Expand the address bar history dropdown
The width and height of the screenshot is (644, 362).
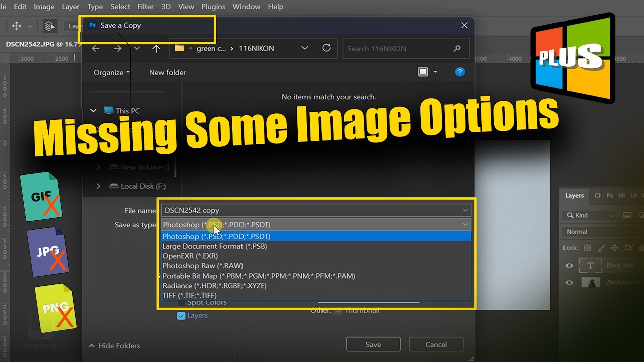(305, 48)
